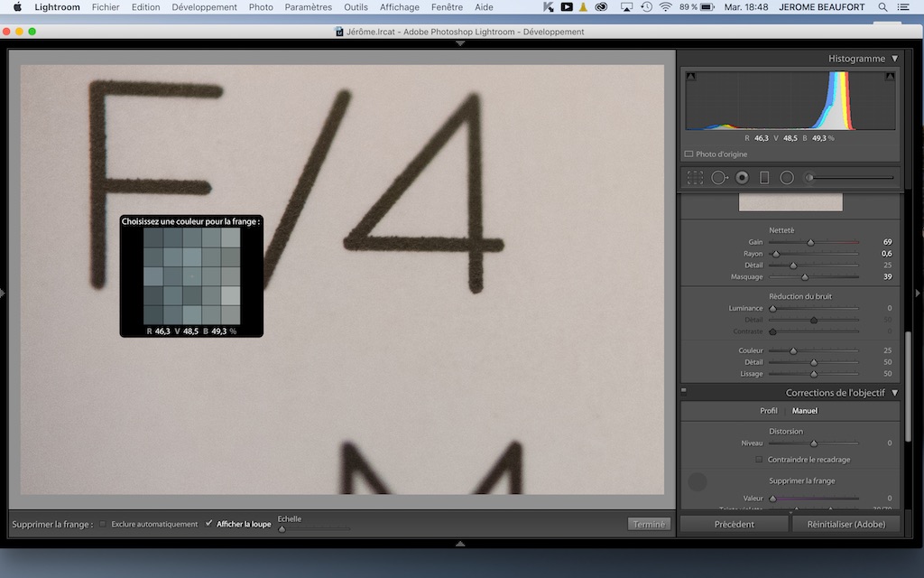Click the Mar. 18:48 clock
This screenshot has width=924, height=578.
tap(746, 7)
